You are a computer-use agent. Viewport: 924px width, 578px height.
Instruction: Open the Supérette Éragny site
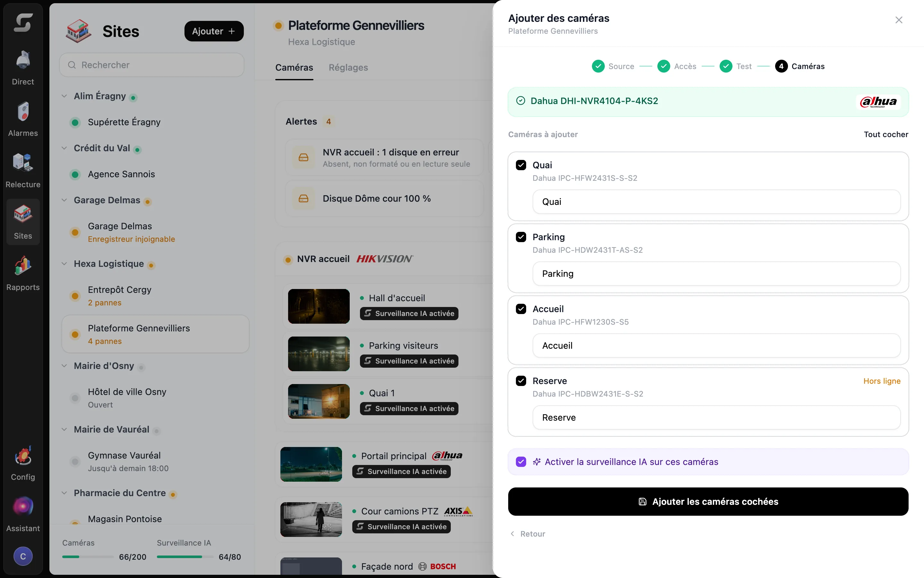coord(155,122)
